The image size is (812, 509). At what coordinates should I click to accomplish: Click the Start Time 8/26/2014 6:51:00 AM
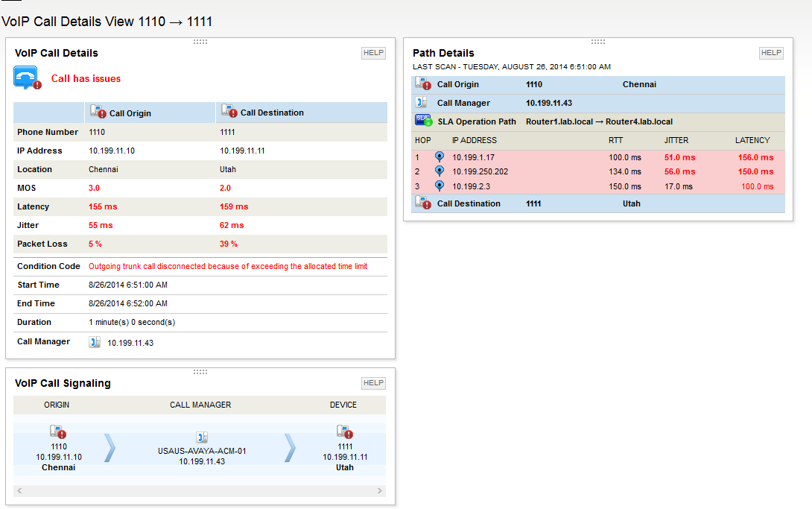tap(128, 285)
